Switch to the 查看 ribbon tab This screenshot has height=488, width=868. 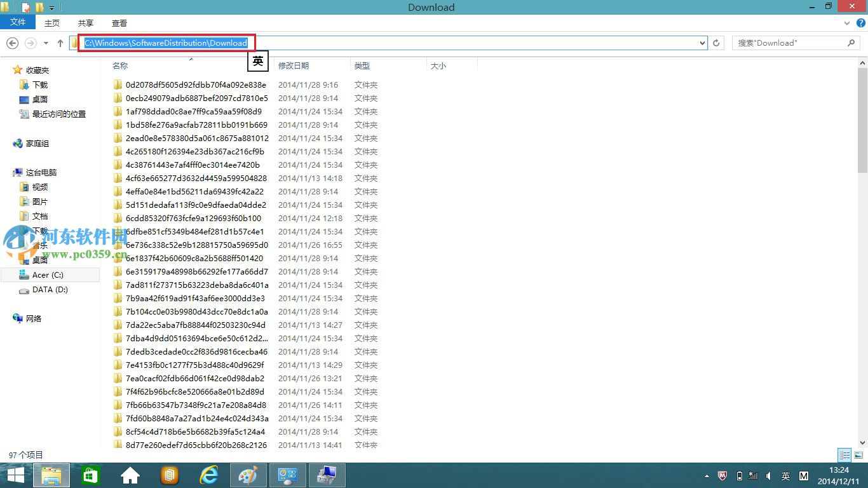coord(119,23)
